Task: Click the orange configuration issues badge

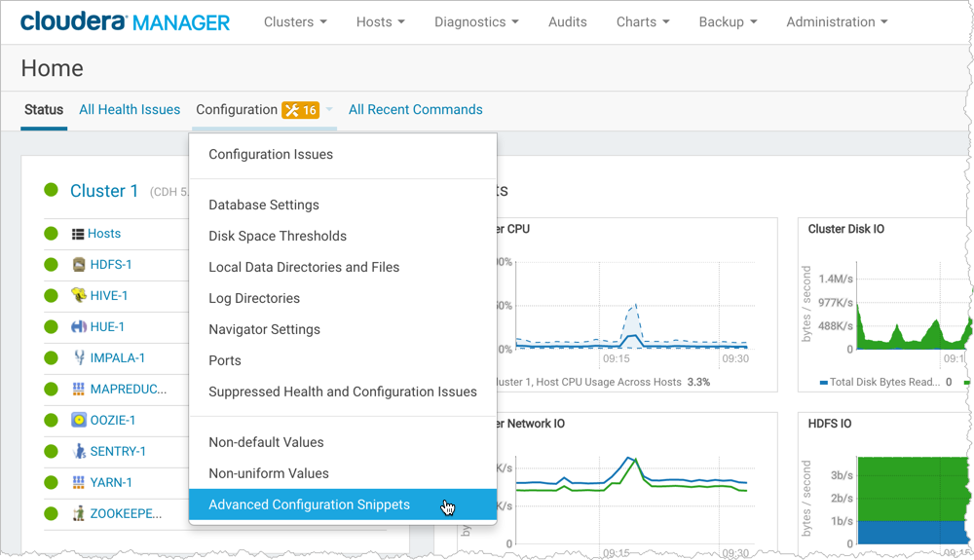Action: (x=300, y=110)
